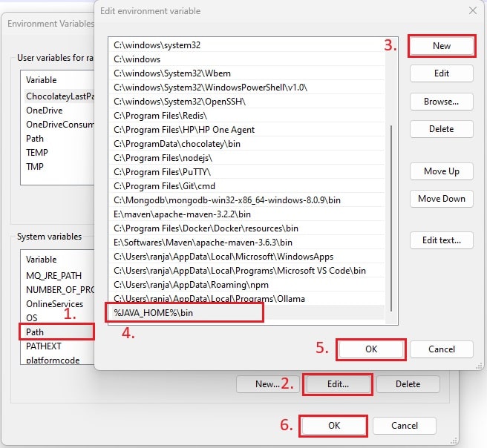
Task: Select Path in System variables list
Action: [x=57, y=332]
